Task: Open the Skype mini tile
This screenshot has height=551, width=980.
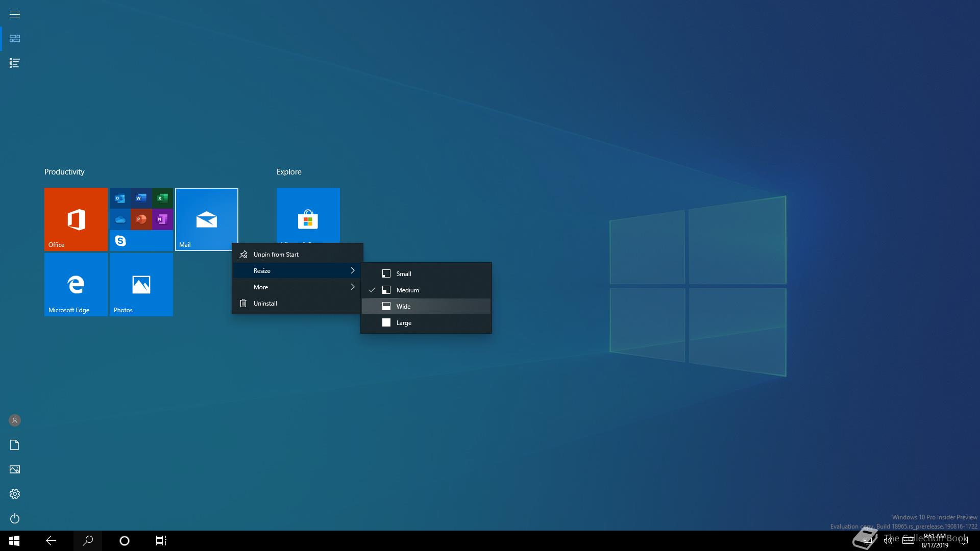Action: click(x=120, y=240)
